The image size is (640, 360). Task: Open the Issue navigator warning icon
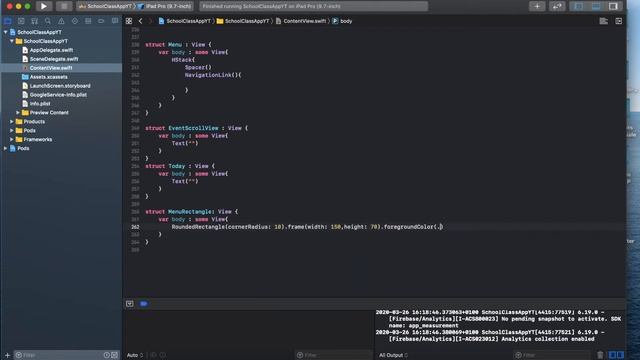pos(61,21)
